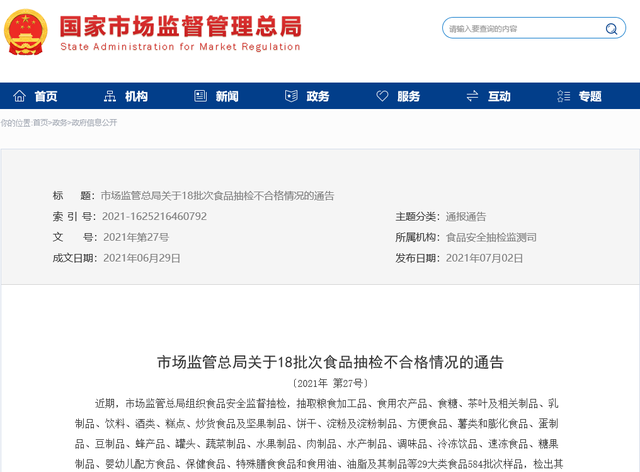640x472 pixels.
Task: Select the topic category 通报通告
Action: (466, 216)
